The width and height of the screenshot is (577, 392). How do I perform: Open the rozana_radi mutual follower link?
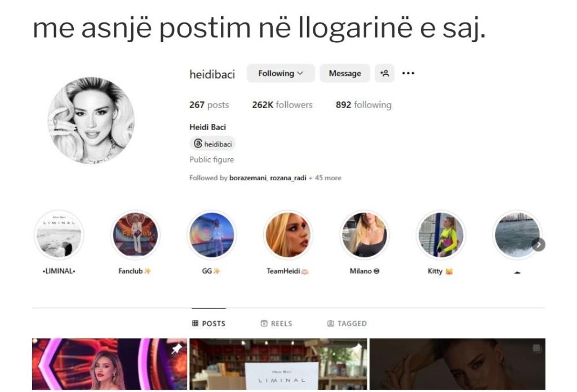[288, 178]
